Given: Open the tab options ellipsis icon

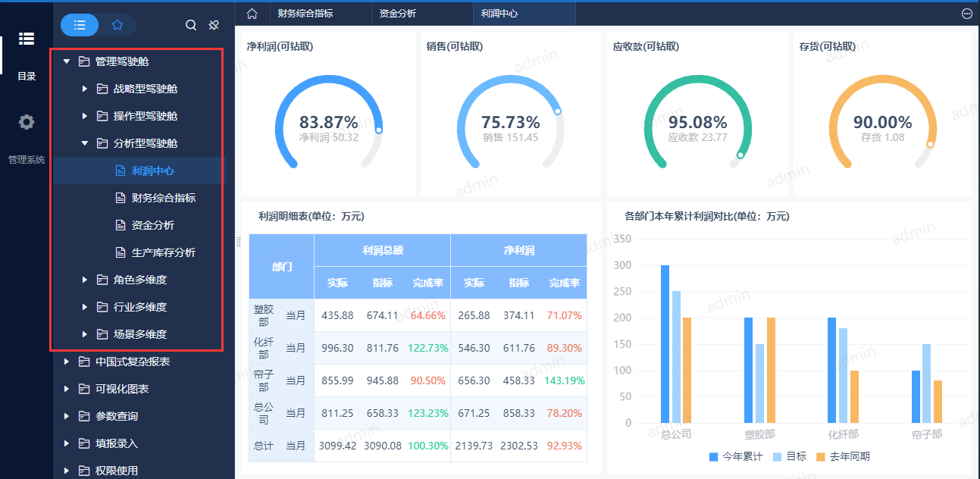Looking at the screenshot, I should pyautogui.click(x=967, y=14).
